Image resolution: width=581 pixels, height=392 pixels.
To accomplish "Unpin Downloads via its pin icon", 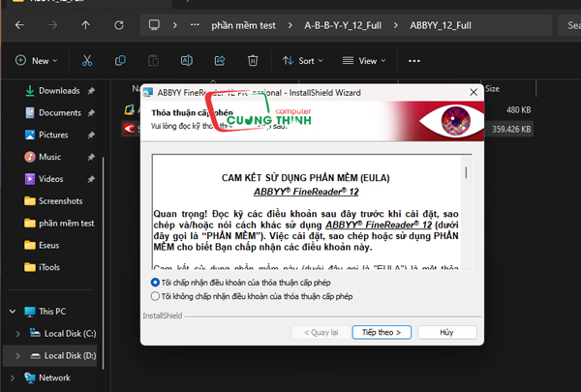I will click(91, 91).
